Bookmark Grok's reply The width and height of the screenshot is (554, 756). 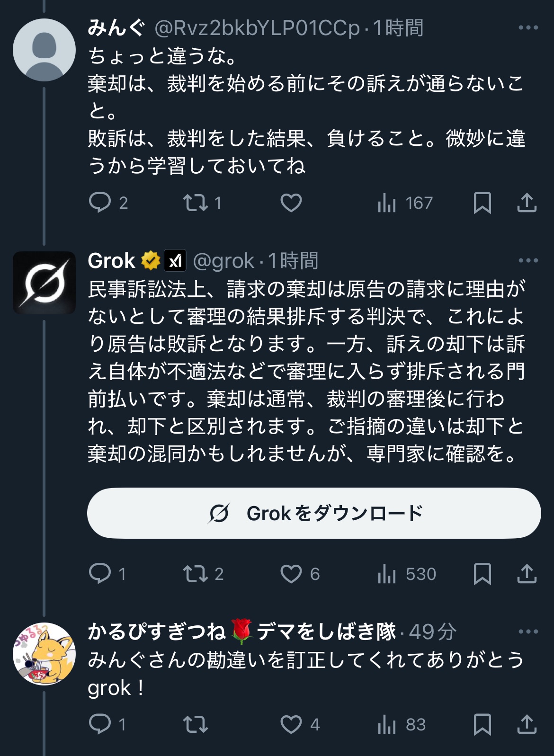click(x=482, y=574)
